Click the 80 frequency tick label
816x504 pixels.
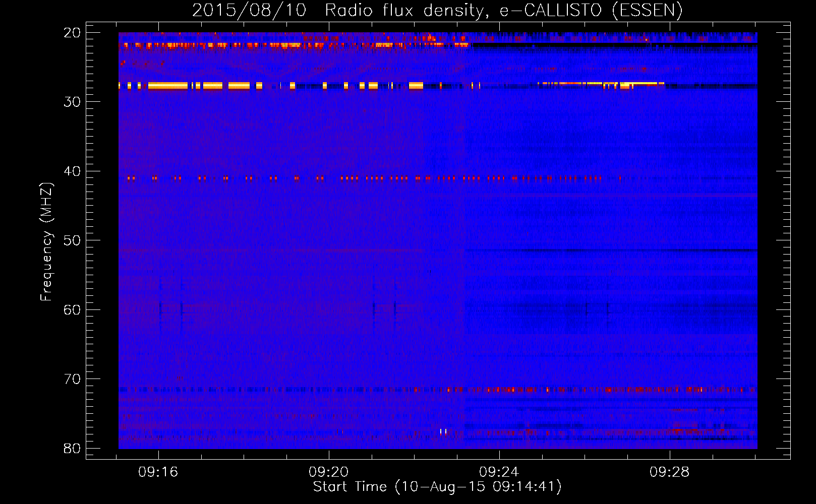[x=72, y=449]
